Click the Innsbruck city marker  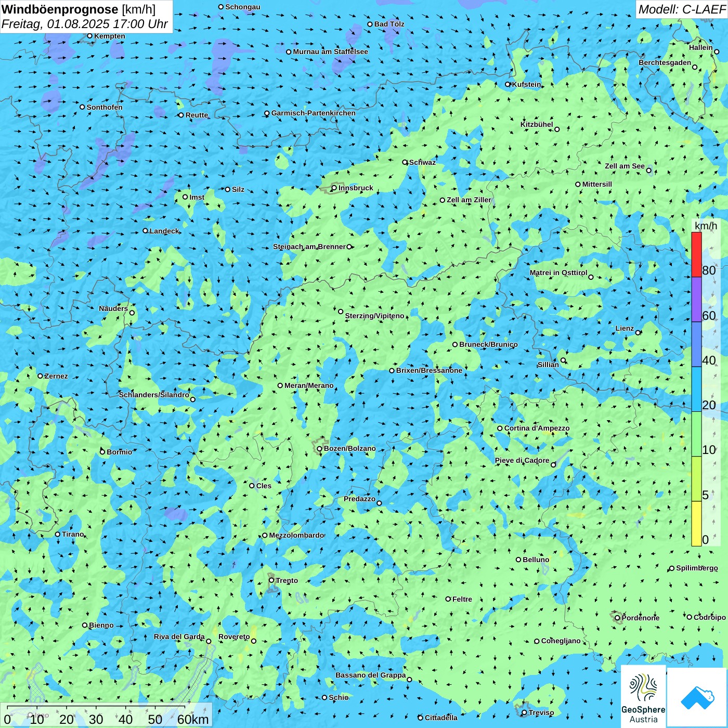(334, 188)
